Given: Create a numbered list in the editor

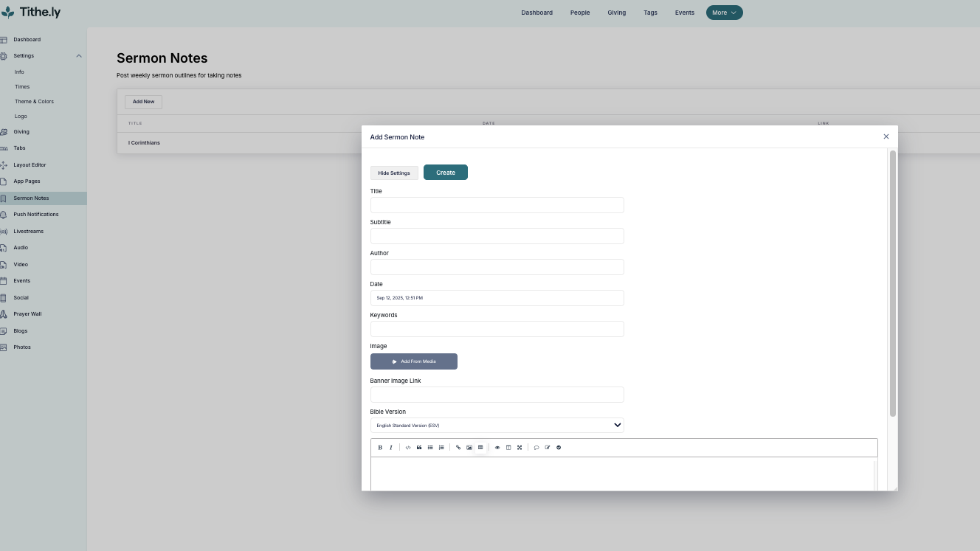Looking at the screenshot, I should [x=441, y=448].
